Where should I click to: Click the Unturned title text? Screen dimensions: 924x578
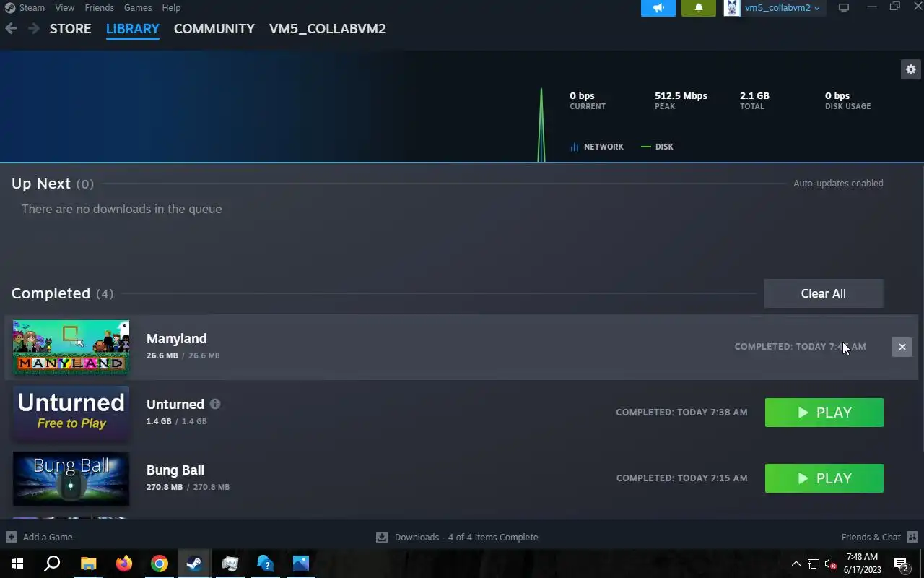[x=175, y=404]
